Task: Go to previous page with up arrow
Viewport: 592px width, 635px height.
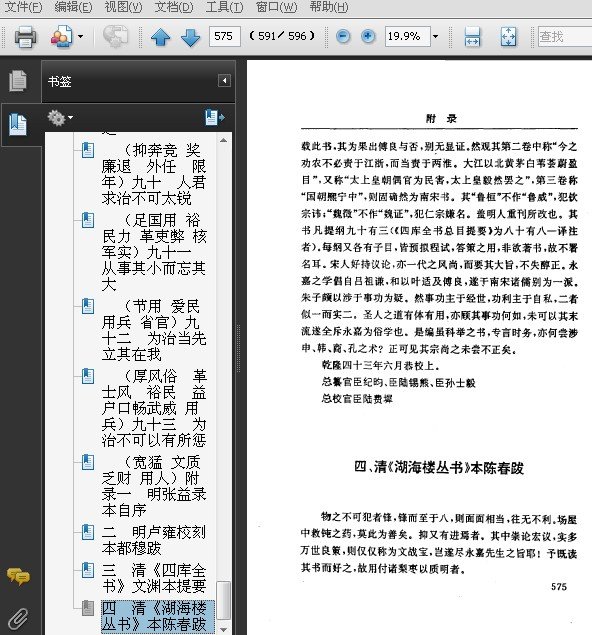Action: [x=160, y=37]
